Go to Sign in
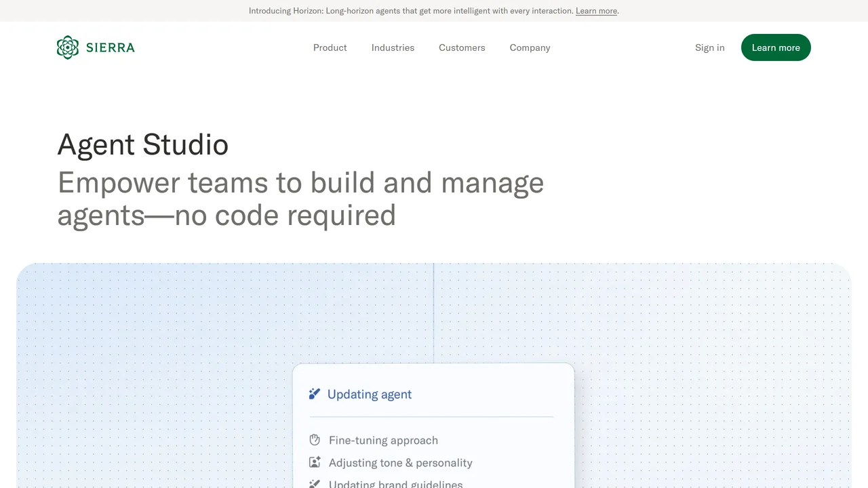The image size is (868, 488). click(710, 47)
